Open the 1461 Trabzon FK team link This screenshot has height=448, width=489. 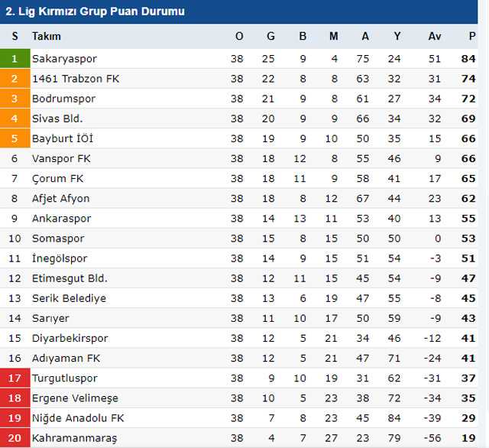[76, 79]
